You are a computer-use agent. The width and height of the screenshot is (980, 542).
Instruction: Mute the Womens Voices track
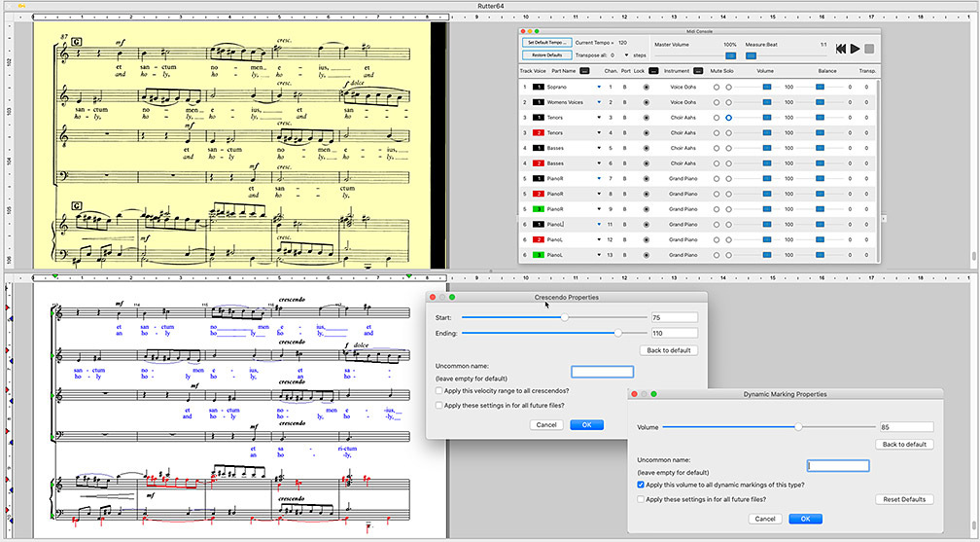pos(717,102)
